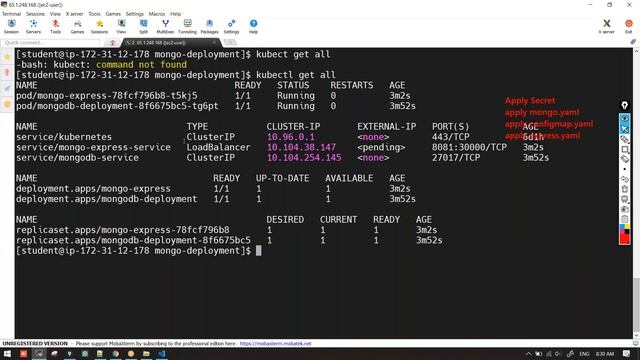Screen dimensions: 640x360
Task: Click the ENG language indicator in tray
Action: click(584, 354)
